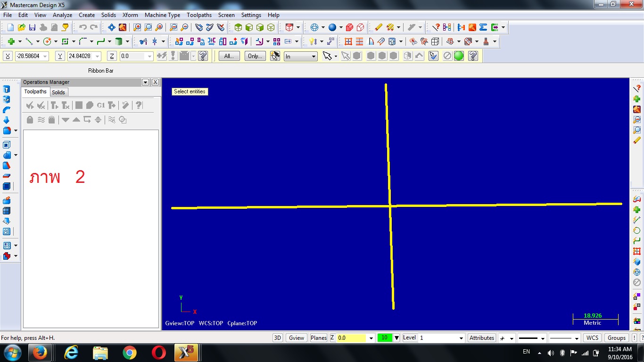Click the blue shaded sphere icon
Screen dimensions: 644x362
click(332, 27)
